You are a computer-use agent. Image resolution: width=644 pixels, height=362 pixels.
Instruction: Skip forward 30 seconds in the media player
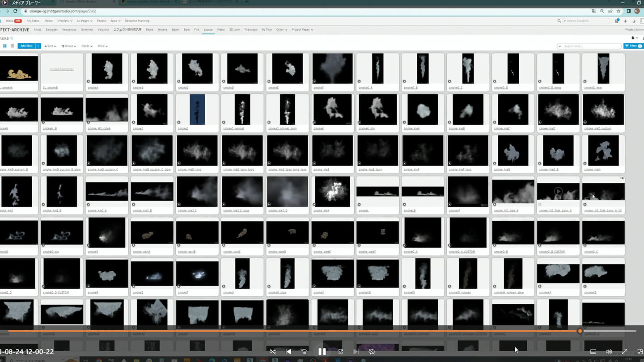(340, 352)
